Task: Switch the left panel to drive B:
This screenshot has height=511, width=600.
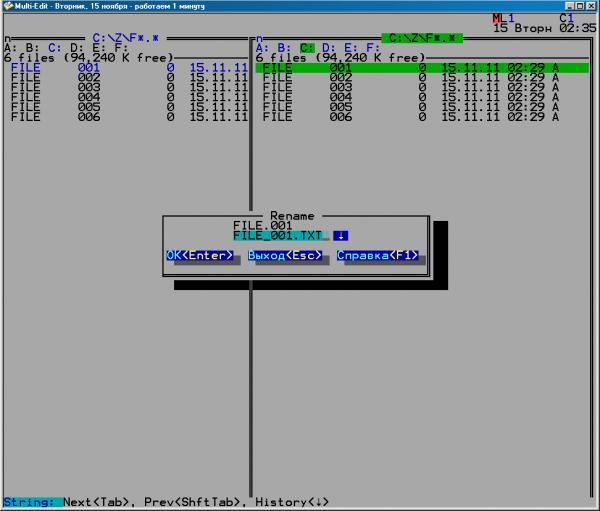Action: tap(32, 47)
